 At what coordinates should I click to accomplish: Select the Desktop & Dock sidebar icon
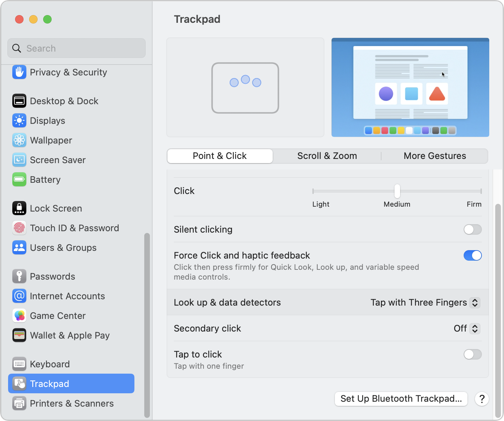point(19,101)
